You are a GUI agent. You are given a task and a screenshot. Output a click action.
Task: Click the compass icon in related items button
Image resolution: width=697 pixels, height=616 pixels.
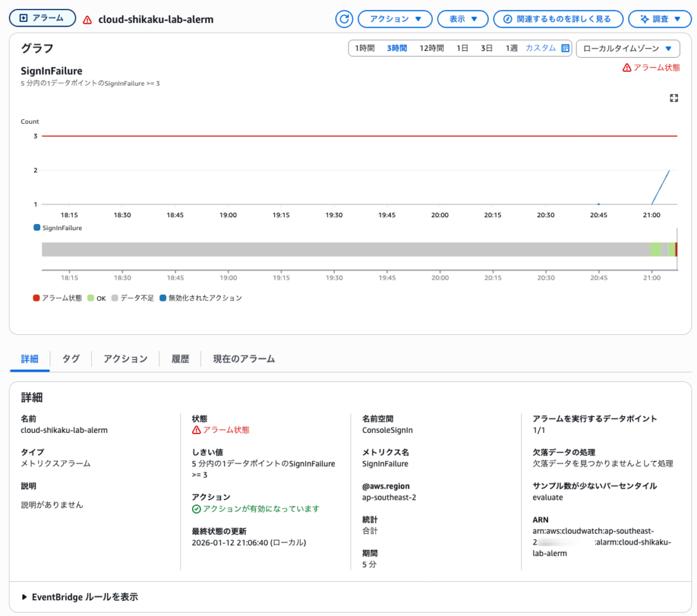(507, 19)
